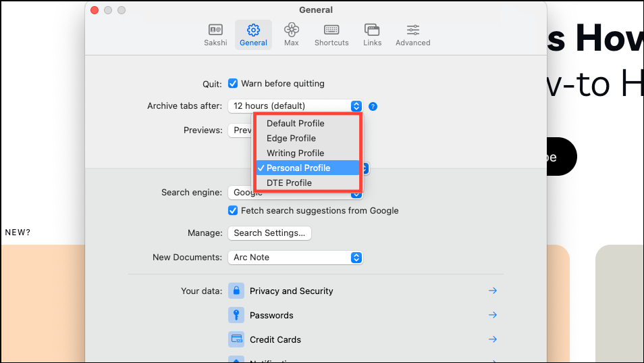Click the Credit Cards label
644x363 pixels.
click(x=275, y=339)
